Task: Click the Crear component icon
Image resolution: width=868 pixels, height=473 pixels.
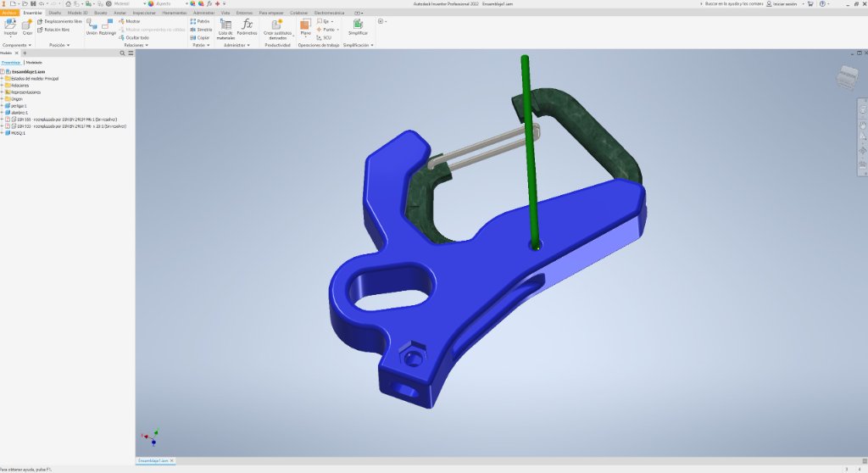Action: tap(27, 25)
